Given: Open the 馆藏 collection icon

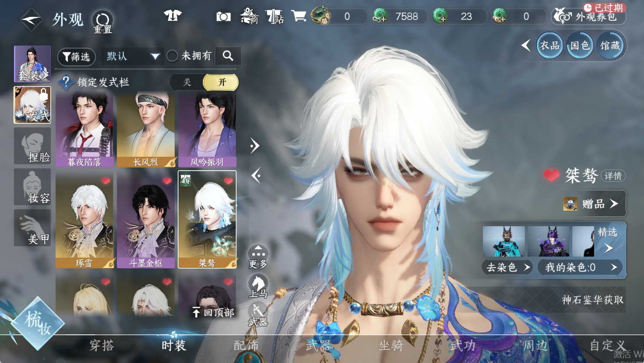Looking at the screenshot, I should (610, 46).
